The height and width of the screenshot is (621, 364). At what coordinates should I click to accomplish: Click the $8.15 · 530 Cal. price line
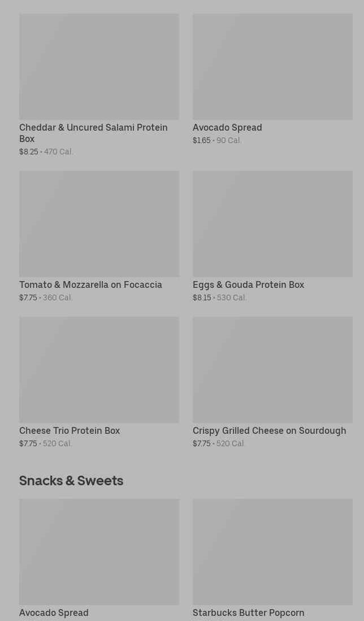tap(219, 298)
